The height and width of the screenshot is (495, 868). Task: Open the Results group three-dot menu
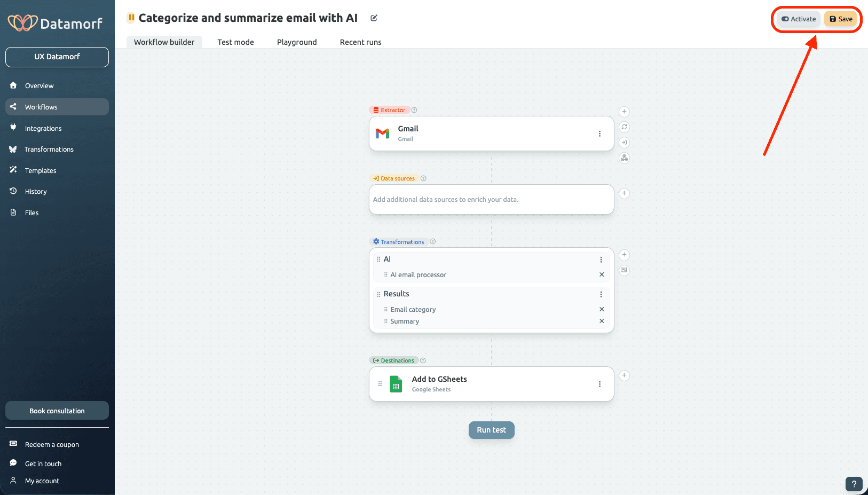point(601,294)
